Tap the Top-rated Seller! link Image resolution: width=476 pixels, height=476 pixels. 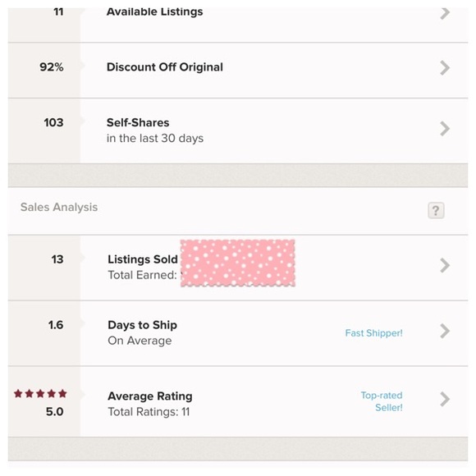[382, 401]
